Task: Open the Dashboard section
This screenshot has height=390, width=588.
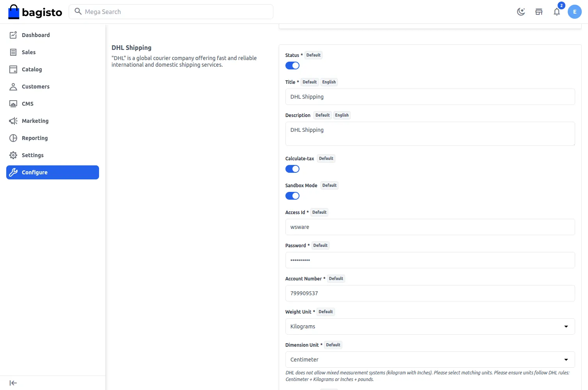Action: 35,35
